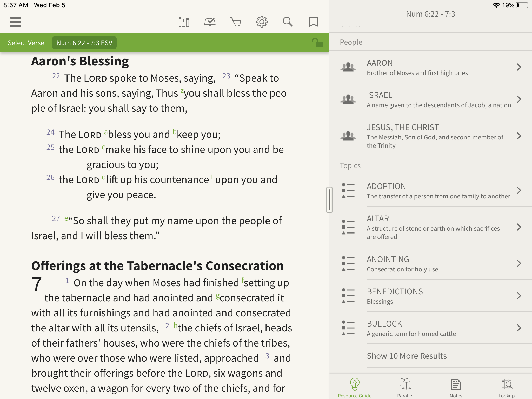
Task: Tap cross-reference a before 'bless you'
Action: [106, 132]
